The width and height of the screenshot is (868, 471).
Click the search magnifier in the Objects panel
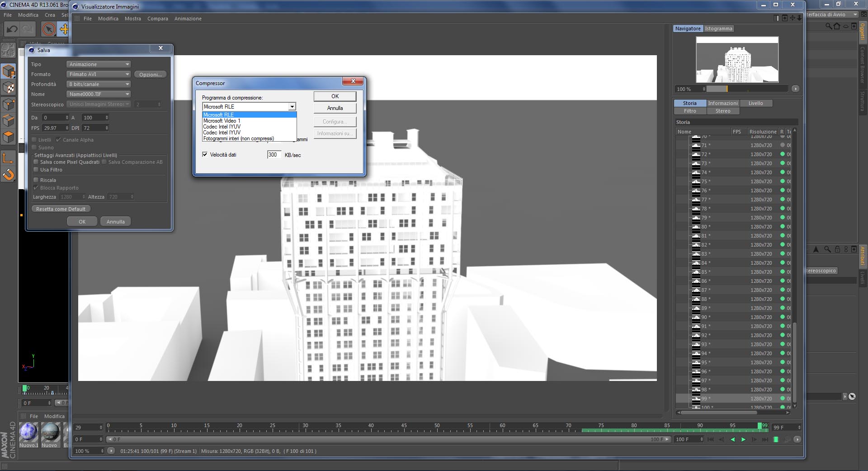[x=828, y=26]
